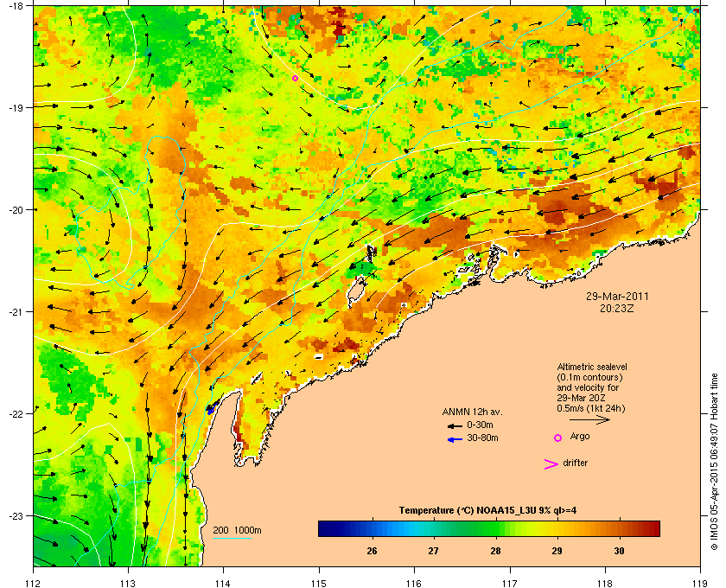This screenshot has height=588, width=726.
Task: Click the '(0.1m contours)' legend line
Action: coord(589,377)
